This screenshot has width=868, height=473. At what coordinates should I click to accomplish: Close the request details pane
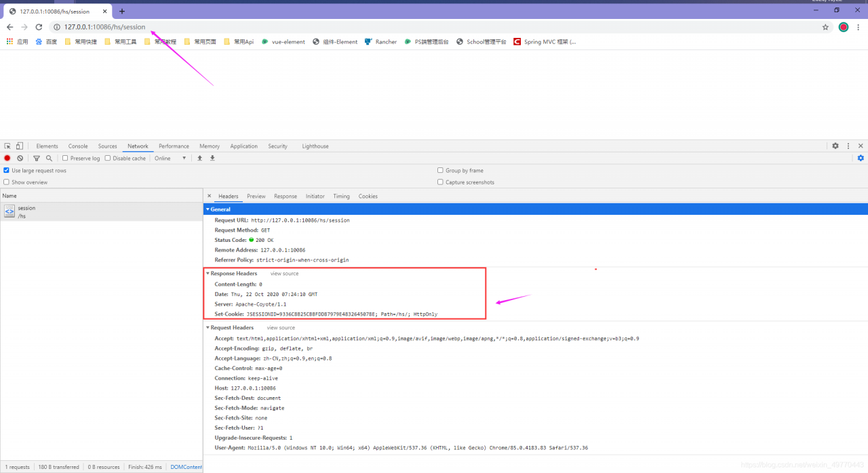209,196
